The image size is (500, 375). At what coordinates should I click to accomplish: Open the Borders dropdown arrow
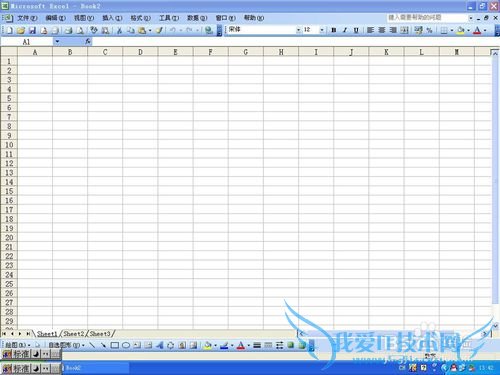(x=452, y=30)
